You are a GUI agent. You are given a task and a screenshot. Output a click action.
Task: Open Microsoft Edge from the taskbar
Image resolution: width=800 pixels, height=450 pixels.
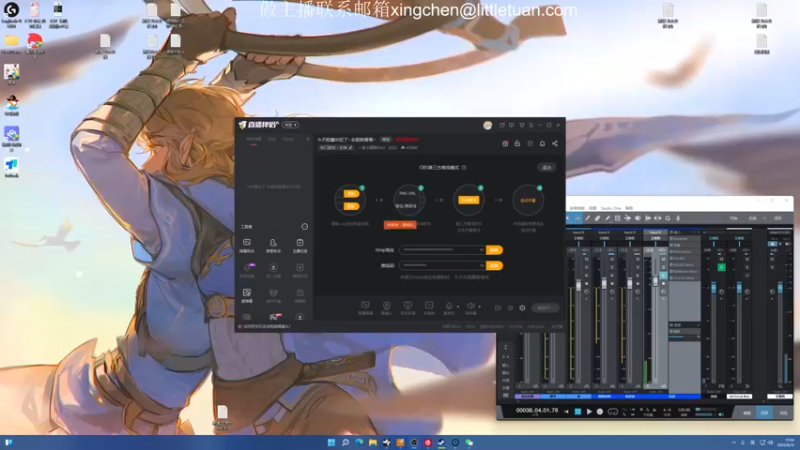pyautogui.click(x=359, y=442)
